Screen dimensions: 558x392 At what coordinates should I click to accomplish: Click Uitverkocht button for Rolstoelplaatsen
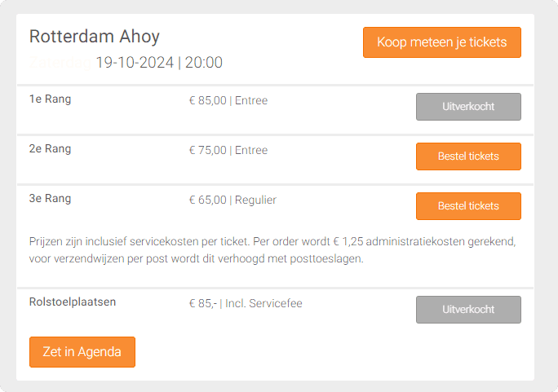(468, 310)
